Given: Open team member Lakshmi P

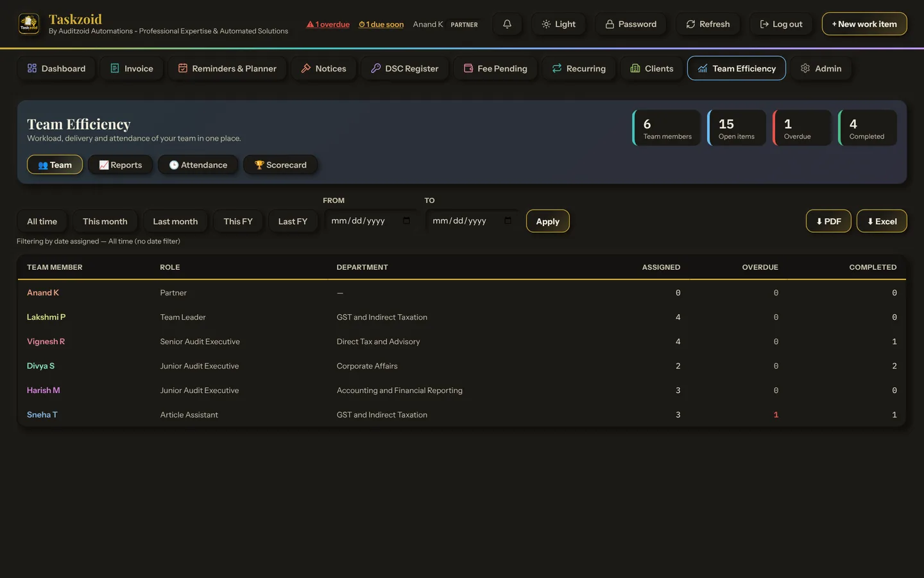Looking at the screenshot, I should [46, 317].
